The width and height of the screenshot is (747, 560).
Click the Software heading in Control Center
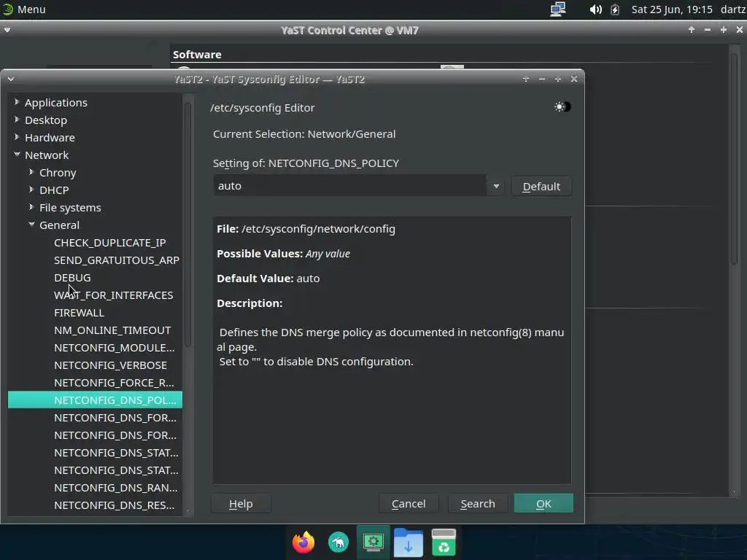pyautogui.click(x=197, y=54)
